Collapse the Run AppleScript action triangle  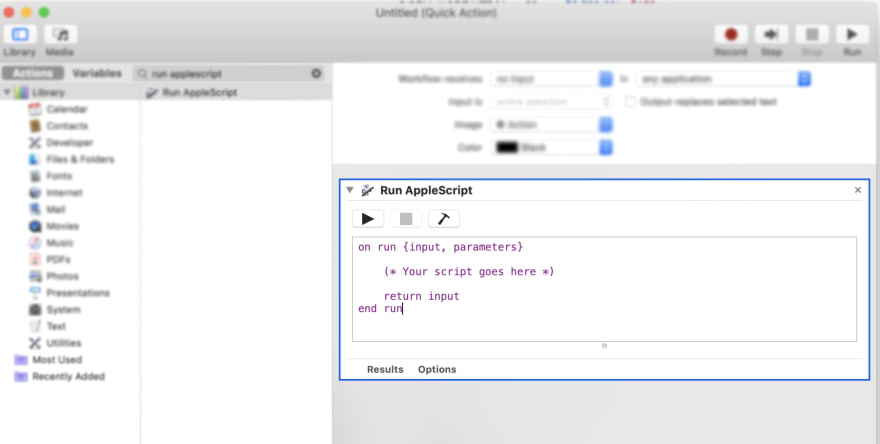pyautogui.click(x=350, y=190)
